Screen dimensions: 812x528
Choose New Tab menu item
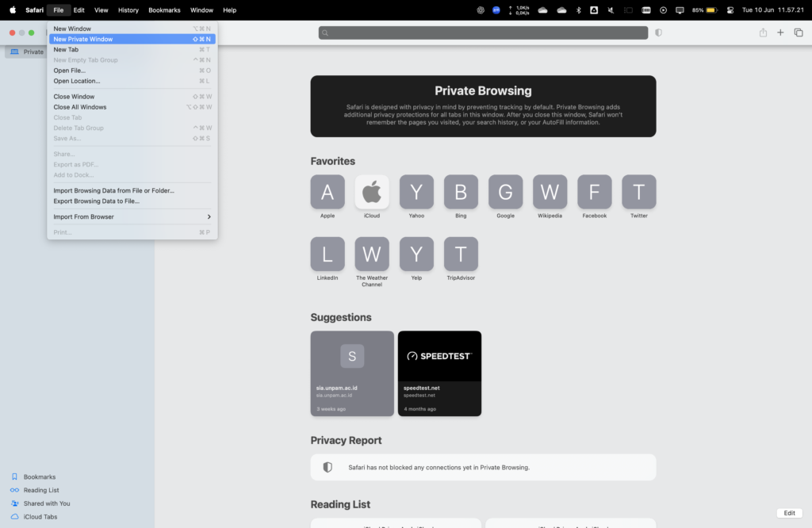132,50
